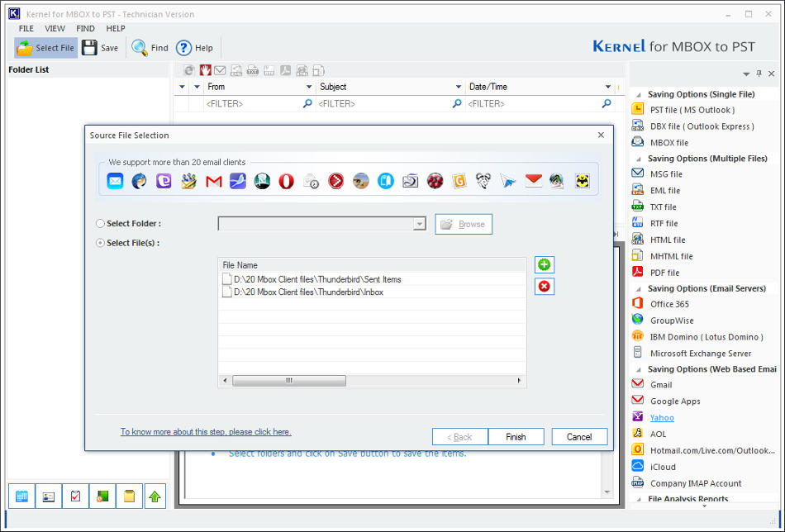Click the Finish button

coord(516,436)
